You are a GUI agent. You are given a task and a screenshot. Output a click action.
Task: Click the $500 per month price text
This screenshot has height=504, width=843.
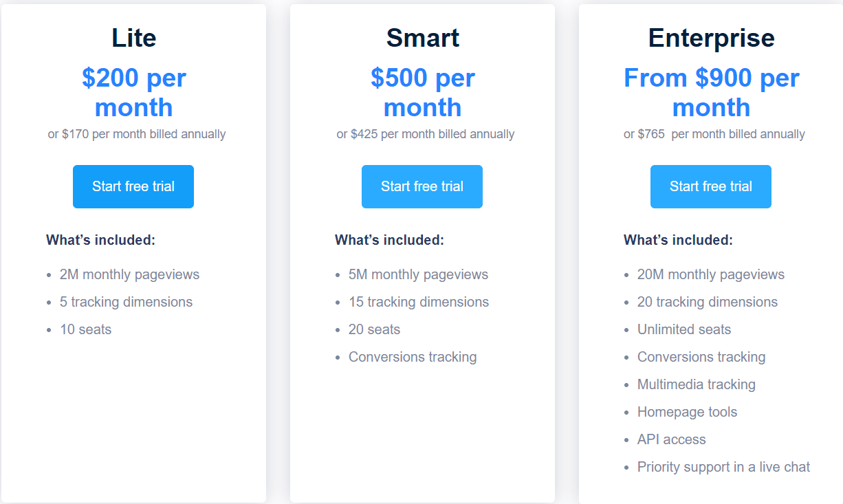(x=422, y=92)
